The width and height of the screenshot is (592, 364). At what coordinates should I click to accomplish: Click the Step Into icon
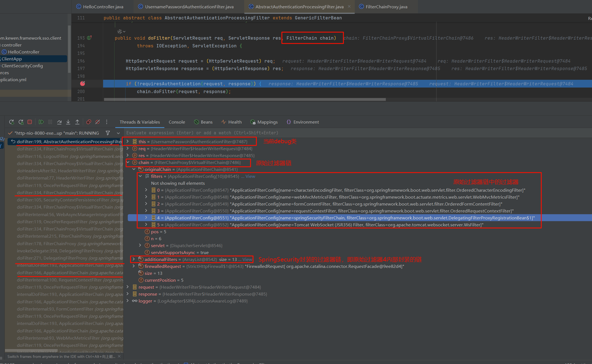(x=68, y=122)
